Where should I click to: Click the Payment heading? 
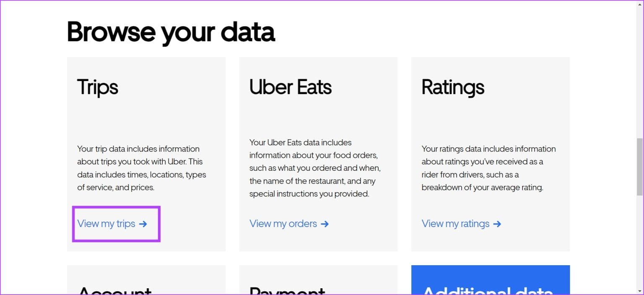(x=287, y=290)
